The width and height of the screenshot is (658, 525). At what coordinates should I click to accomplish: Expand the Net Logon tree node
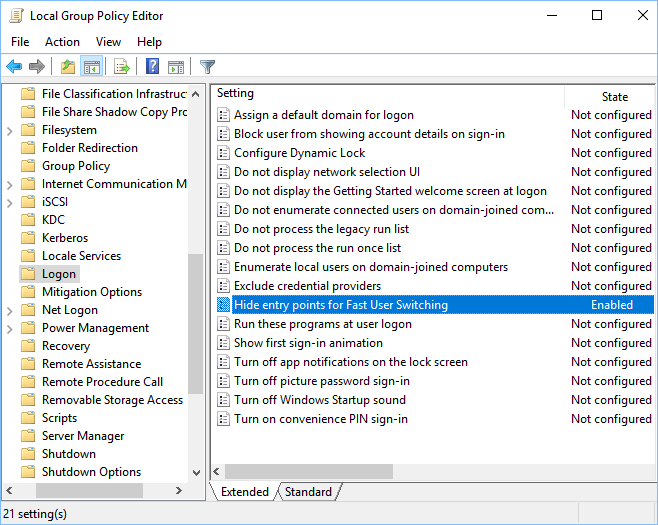tap(9, 310)
